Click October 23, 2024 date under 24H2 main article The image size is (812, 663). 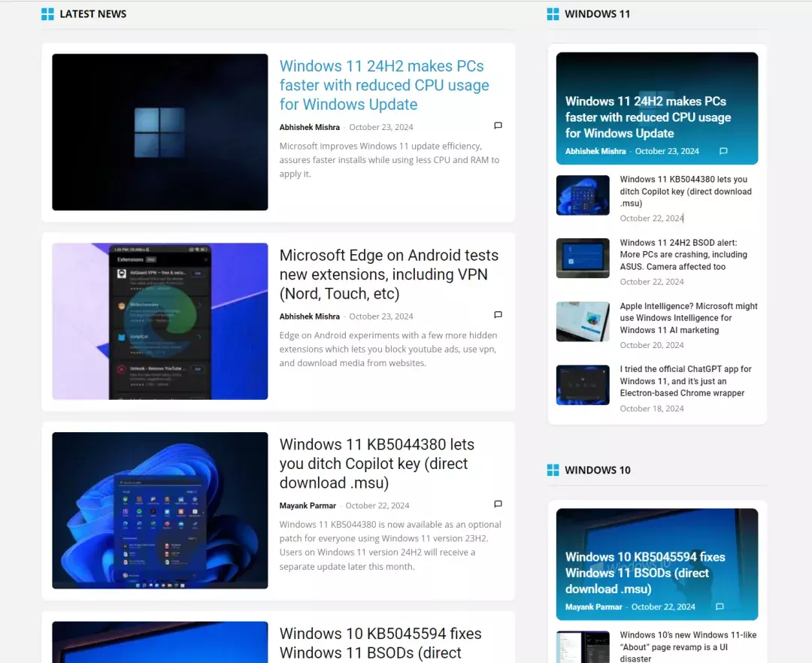coord(381,127)
